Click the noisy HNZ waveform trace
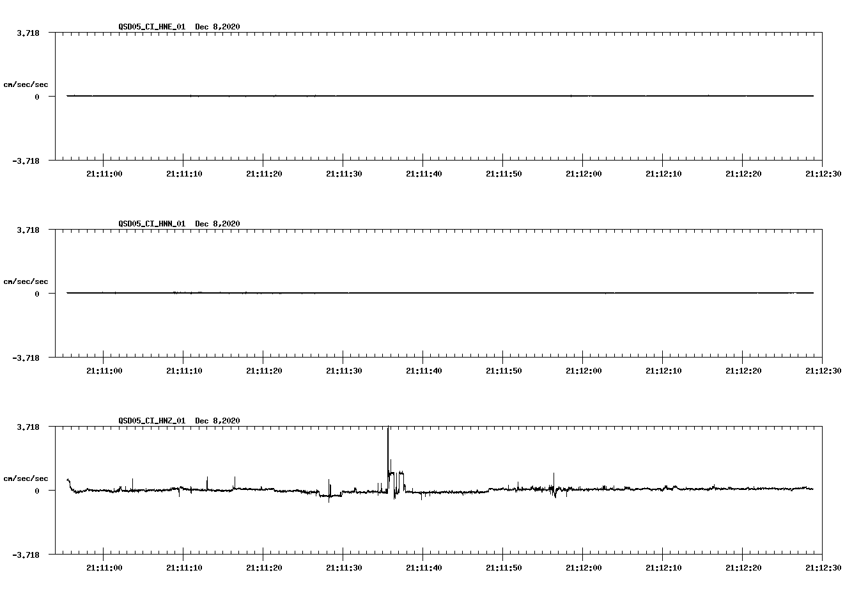This screenshot has height=591, width=868. click(575, 490)
